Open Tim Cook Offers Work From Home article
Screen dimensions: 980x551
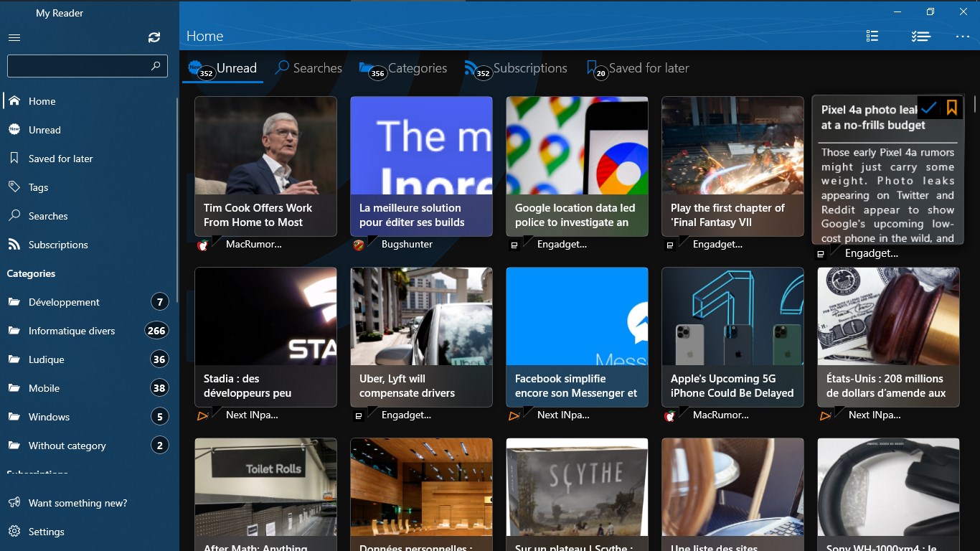pyautogui.click(x=265, y=166)
